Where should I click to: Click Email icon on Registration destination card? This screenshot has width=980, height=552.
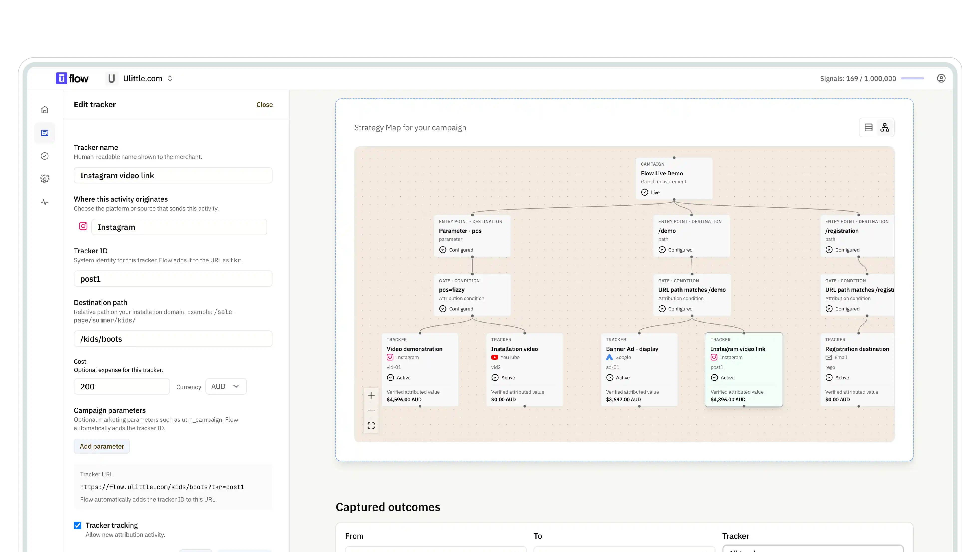tap(829, 357)
